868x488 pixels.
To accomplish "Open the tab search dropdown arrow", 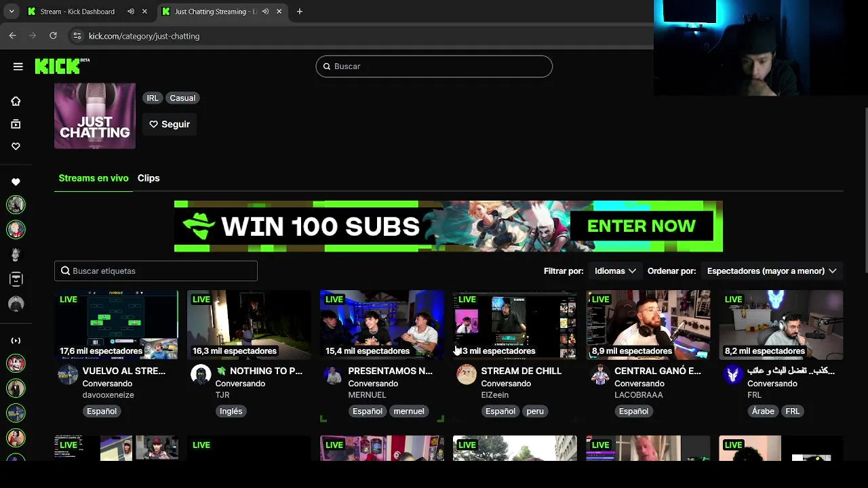I will click(x=11, y=12).
